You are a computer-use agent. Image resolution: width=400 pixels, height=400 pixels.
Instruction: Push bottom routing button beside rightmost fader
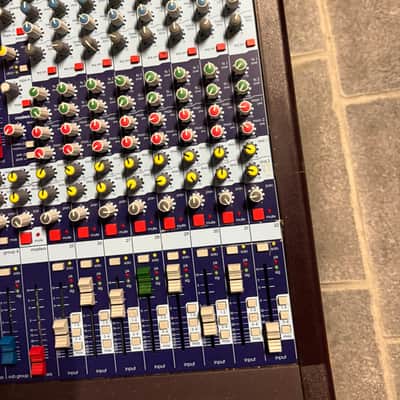click(285, 329)
